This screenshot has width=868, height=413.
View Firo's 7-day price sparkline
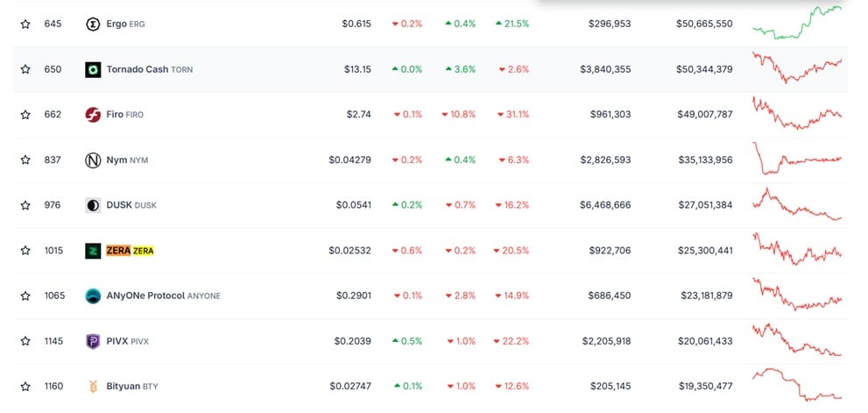pyautogui.click(x=797, y=113)
